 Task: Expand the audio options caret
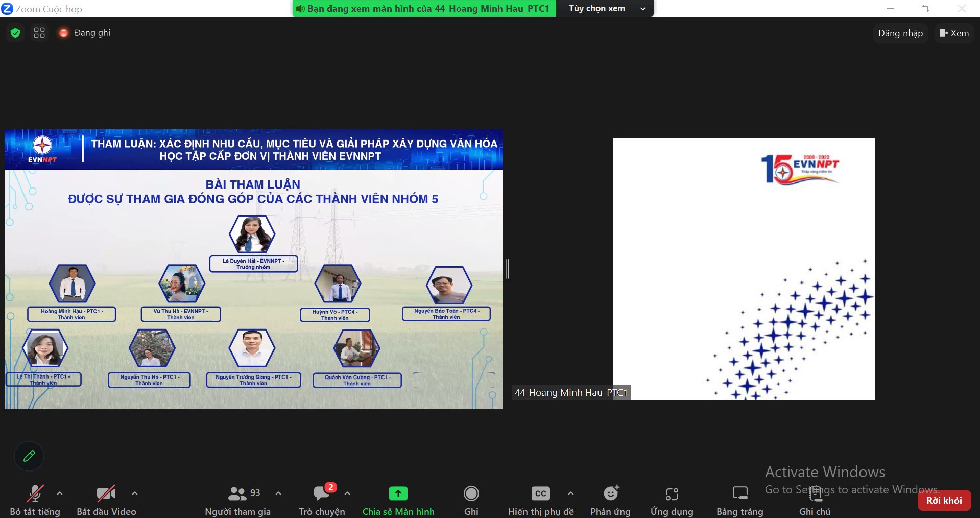(60, 493)
